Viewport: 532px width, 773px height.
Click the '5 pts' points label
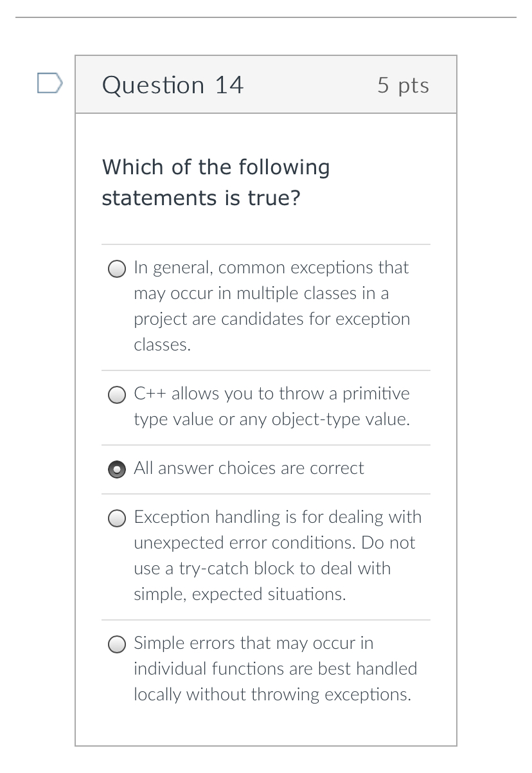403,85
